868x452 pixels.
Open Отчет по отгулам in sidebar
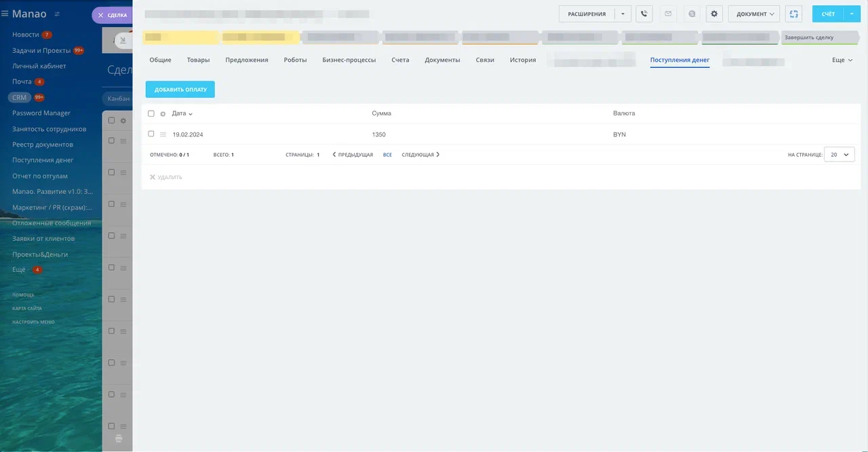coord(40,176)
